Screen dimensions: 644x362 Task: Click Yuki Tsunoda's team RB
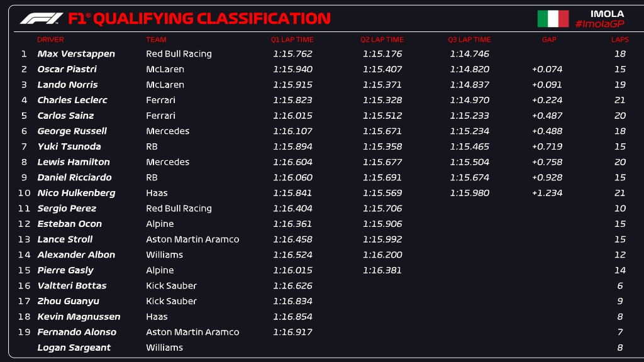click(x=152, y=146)
